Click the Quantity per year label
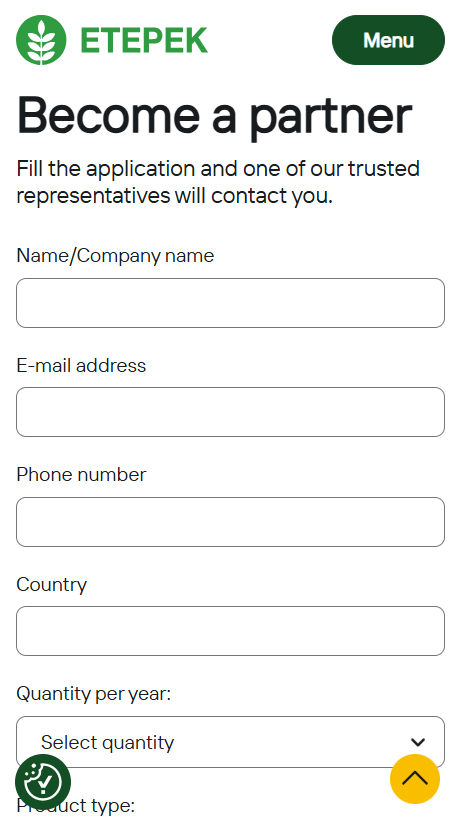The image size is (465, 826). (94, 694)
